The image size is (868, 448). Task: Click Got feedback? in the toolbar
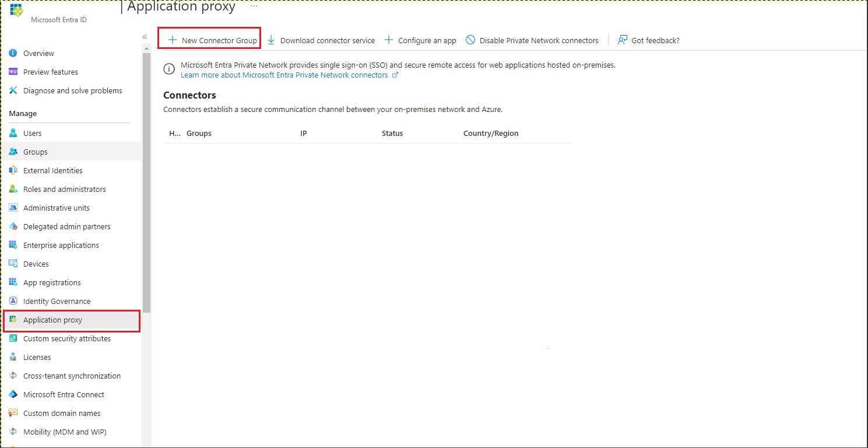pos(649,40)
